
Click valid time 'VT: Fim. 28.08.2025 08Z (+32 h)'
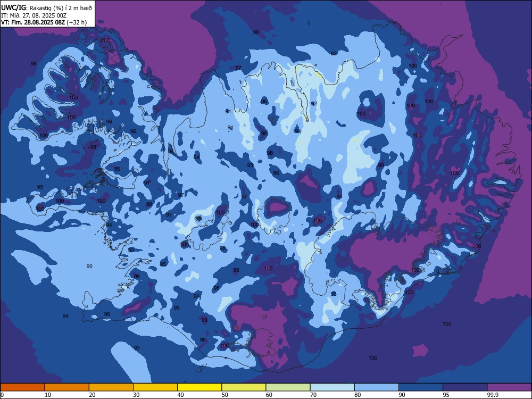44,22
